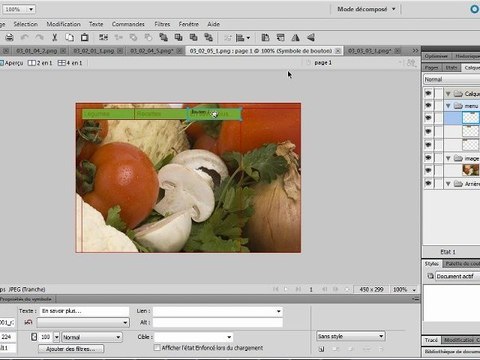Collapse the menu layer triangle
This screenshot has height=360, width=480.
click(448, 106)
